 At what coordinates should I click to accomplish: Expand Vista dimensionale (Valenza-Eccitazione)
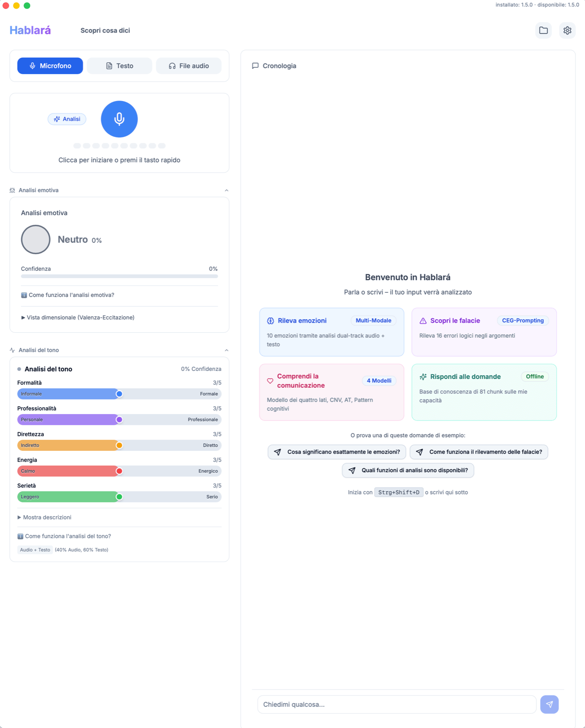(78, 317)
